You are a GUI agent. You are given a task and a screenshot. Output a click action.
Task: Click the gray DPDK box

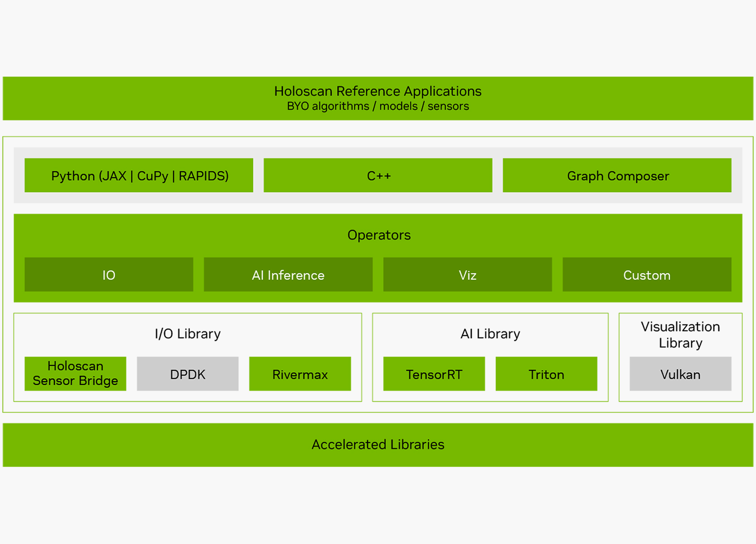click(x=188, y=374)
